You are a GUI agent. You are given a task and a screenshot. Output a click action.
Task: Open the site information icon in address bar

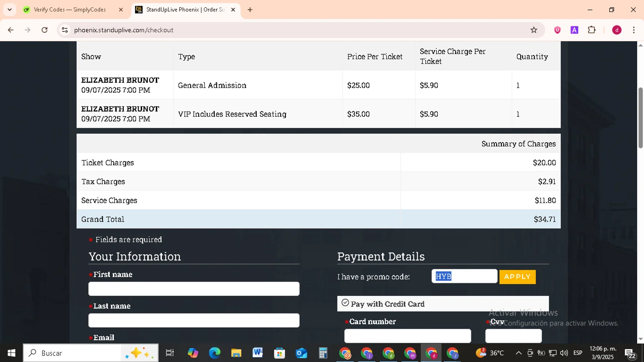(65, 30)
